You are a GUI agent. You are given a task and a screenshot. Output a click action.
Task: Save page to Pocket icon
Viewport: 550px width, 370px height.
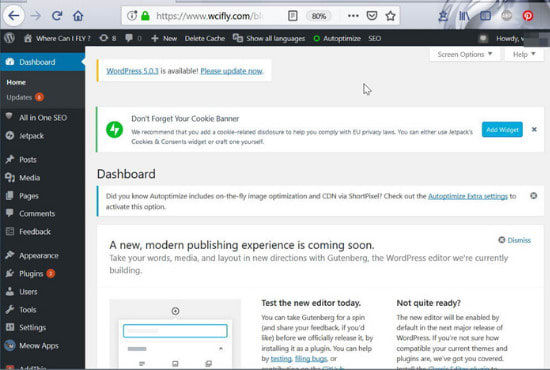pyautogui.click(x=372, y=16)
